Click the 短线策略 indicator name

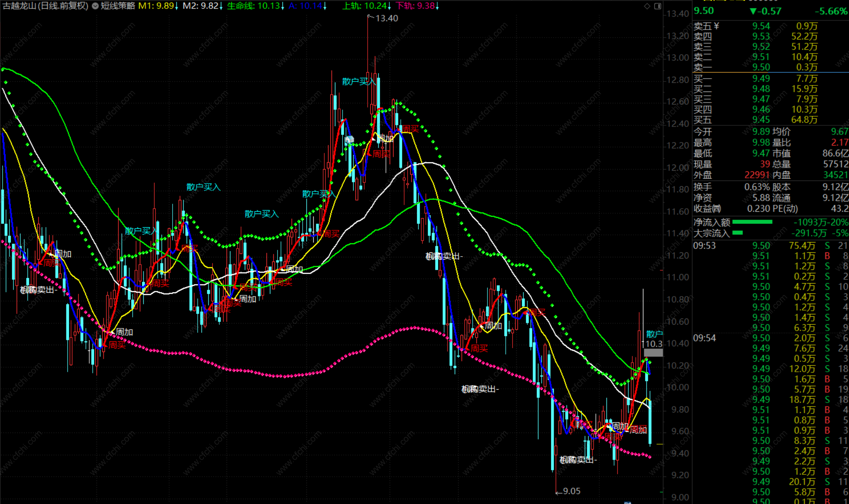[x=117, y=6]
